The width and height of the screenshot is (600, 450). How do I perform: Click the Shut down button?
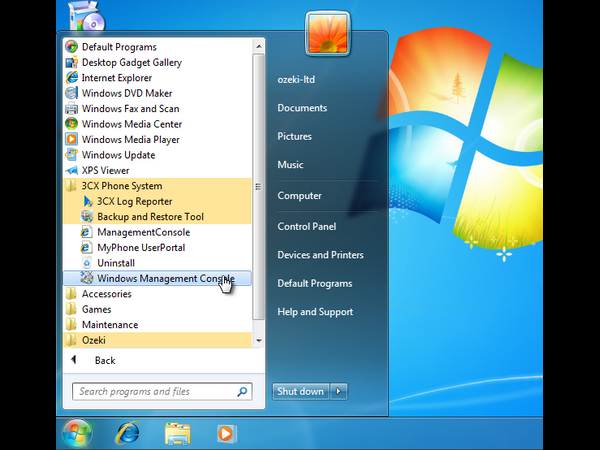pyautogui.click(x=300, y=391)
